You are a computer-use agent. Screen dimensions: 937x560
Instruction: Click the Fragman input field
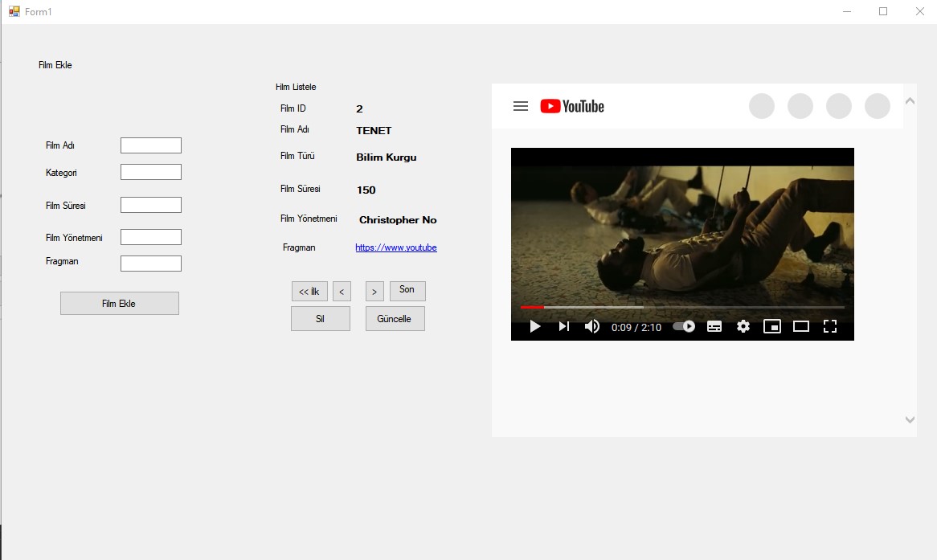150,264
